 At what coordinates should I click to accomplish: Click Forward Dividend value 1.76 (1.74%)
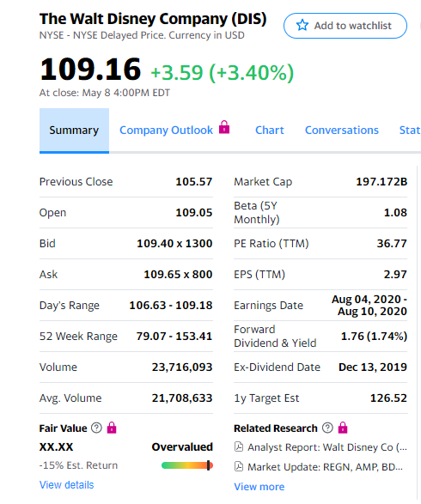374,337
